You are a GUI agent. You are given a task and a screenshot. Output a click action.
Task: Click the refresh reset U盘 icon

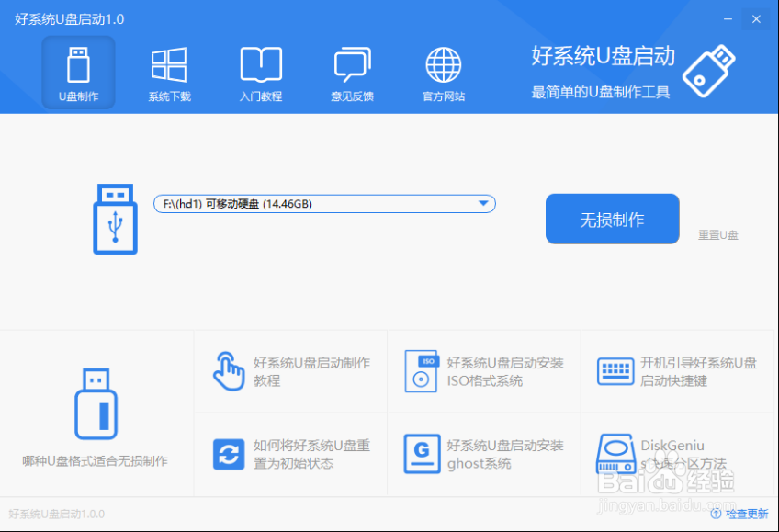pyautogui.click(x=229, y=454)
